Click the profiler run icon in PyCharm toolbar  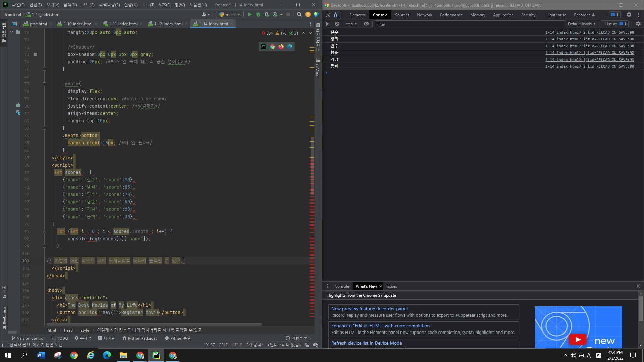point(275,15)
